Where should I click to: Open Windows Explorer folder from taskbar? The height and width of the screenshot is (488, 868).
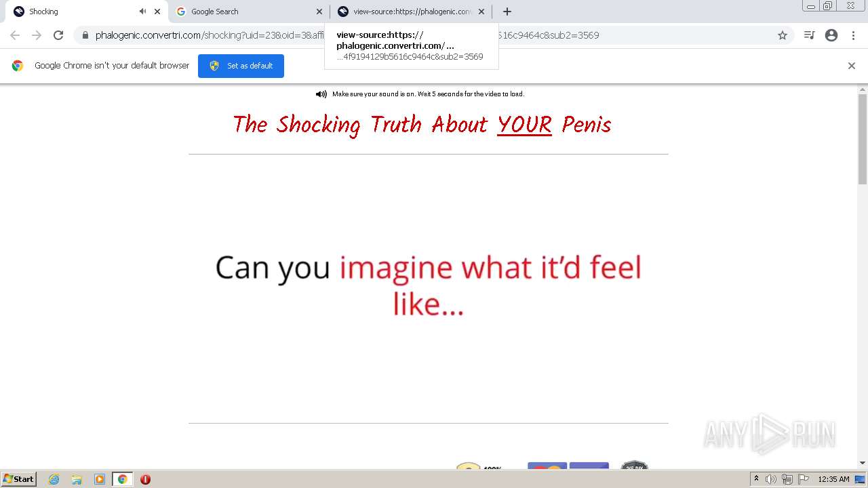click(x=77, y=479)
